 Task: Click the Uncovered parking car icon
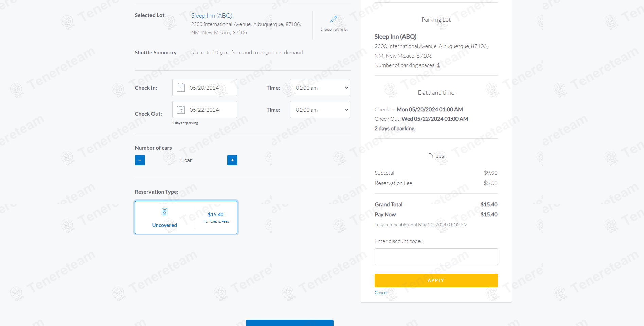pyautogui.click(x=164, y=212)
